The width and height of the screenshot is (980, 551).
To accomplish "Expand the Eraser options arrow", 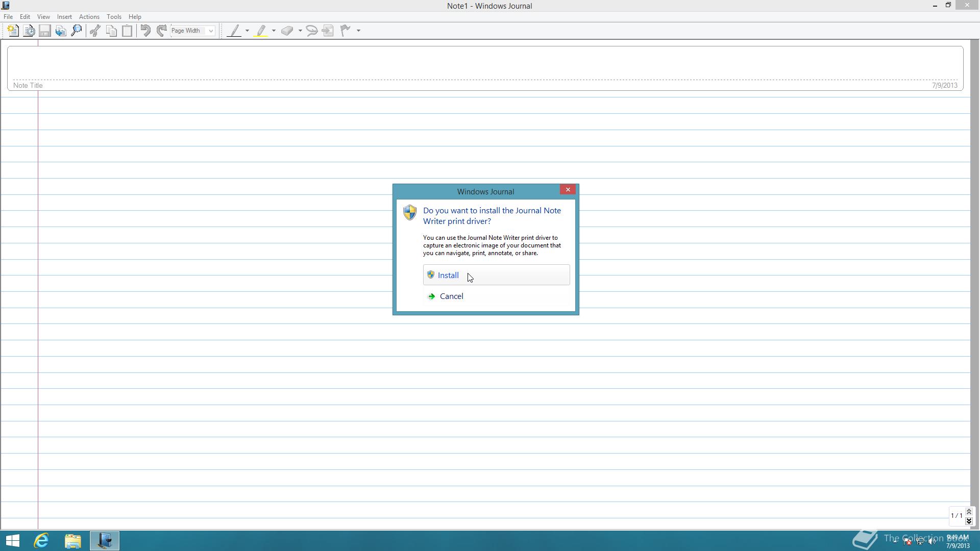I will 300,31.
